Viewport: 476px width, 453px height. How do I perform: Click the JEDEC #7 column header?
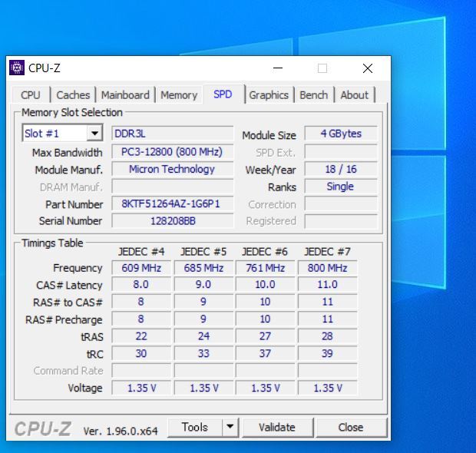(328, 252)
